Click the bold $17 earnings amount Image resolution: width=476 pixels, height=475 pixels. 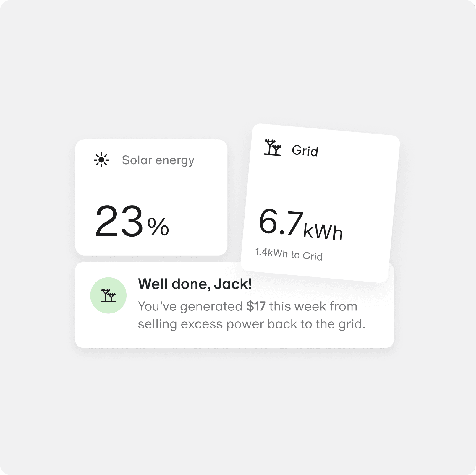pyautogui.click(x=256, y=306)
